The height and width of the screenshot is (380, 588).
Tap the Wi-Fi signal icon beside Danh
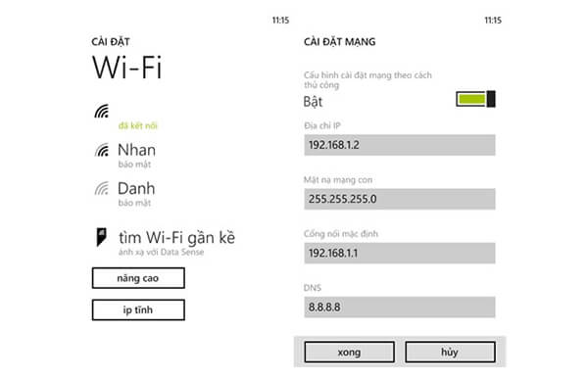tap(102, 188)
